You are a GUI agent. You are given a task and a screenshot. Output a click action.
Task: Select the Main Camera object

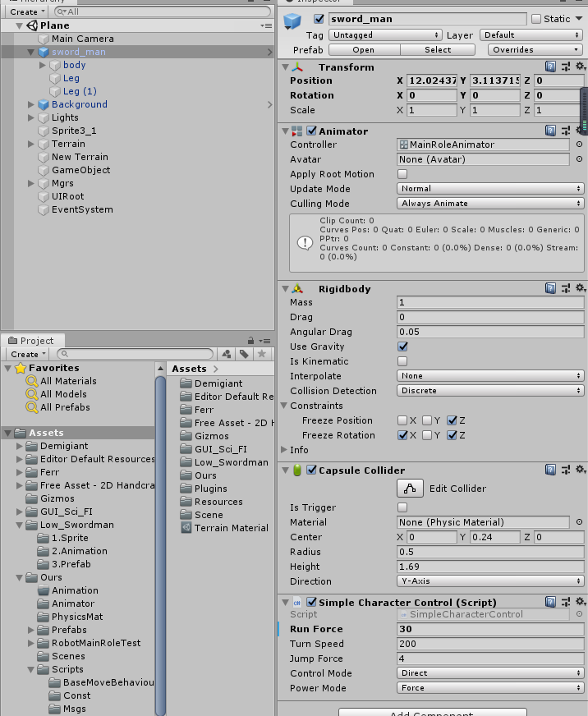[82, 39]
